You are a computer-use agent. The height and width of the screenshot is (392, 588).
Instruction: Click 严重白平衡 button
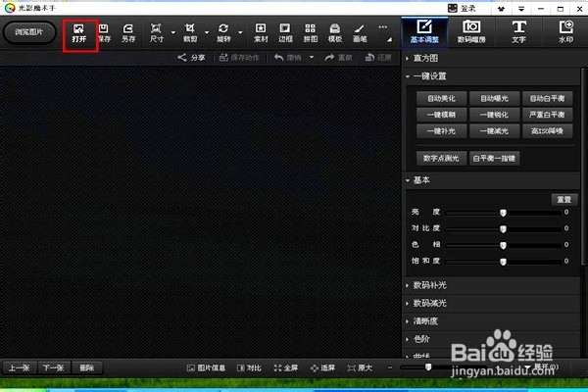coord(547,115)
